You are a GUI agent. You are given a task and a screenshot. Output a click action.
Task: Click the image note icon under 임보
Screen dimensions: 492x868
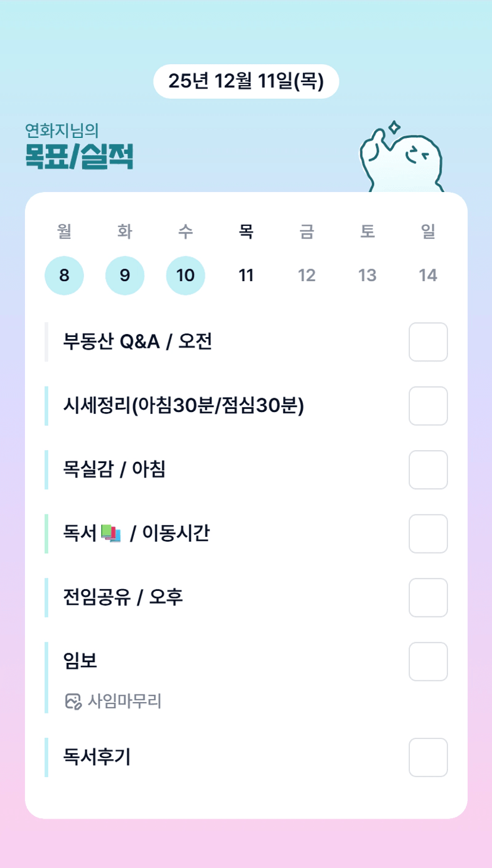coord(73,702)
